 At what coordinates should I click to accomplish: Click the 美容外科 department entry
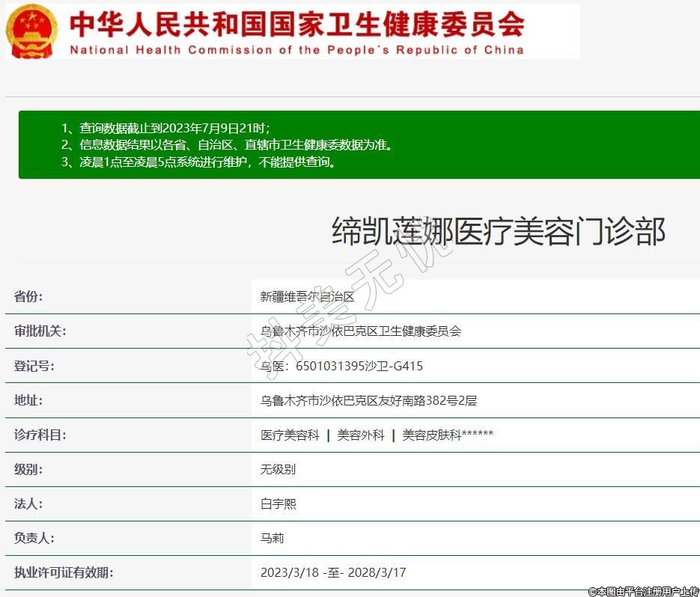pyautogui.click(x=360, y=435)
